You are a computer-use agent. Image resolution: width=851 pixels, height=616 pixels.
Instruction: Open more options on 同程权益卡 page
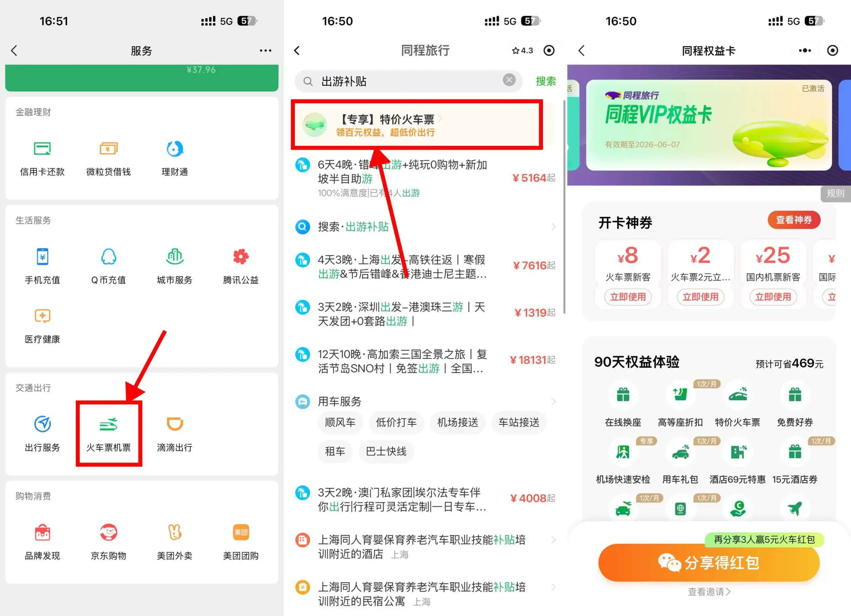click(x=804, y=50)
